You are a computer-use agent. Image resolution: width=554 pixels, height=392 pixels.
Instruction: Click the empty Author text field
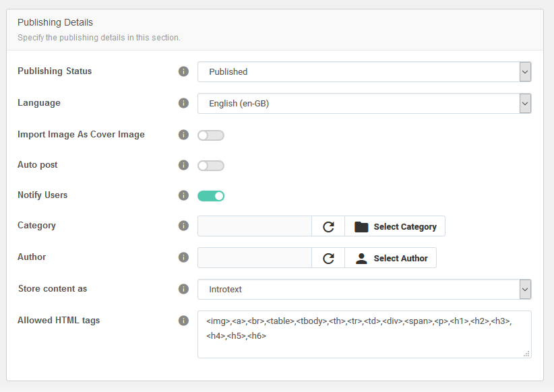click(x=255, y=258)
